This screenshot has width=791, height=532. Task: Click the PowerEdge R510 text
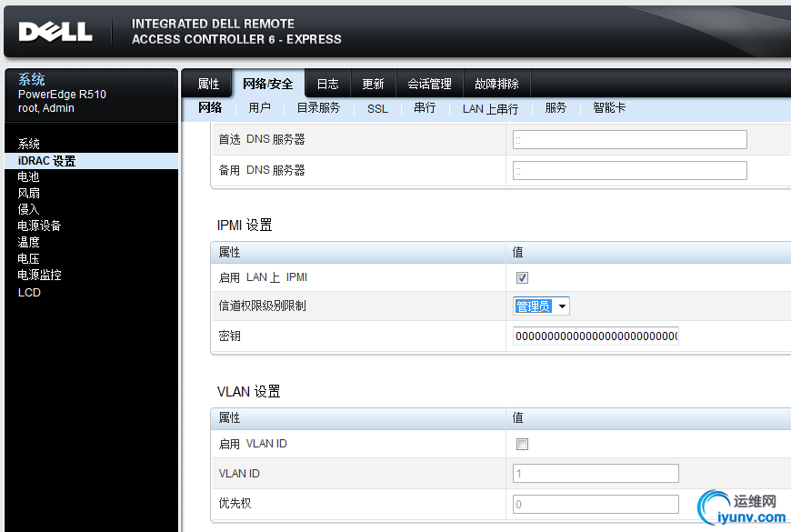point(62,95)
